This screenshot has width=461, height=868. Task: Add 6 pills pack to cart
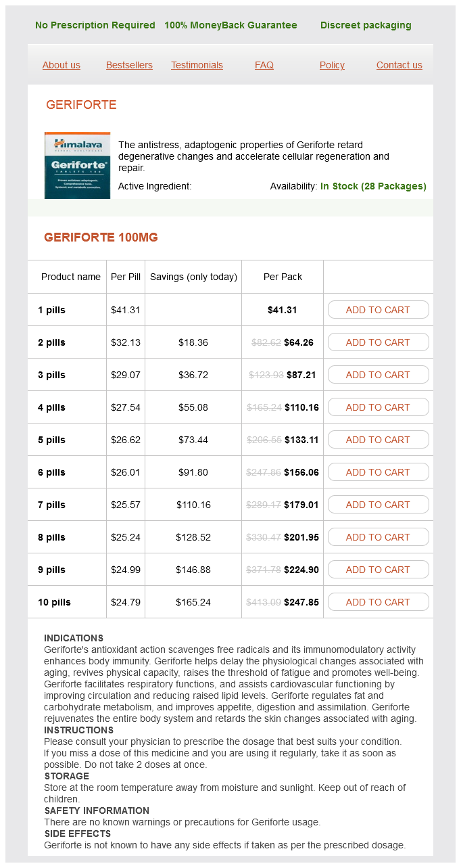(x=378, y=472)
